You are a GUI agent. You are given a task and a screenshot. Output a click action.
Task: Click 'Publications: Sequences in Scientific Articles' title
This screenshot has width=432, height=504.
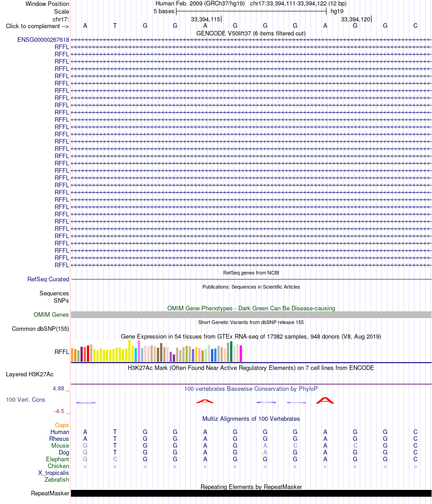click(251, 287)
